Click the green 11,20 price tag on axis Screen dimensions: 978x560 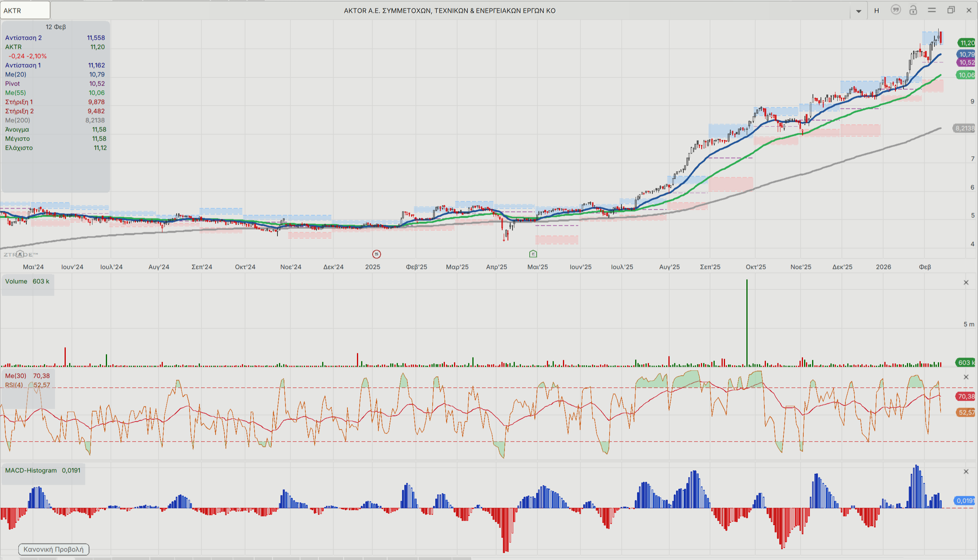[x=966, y=43]
